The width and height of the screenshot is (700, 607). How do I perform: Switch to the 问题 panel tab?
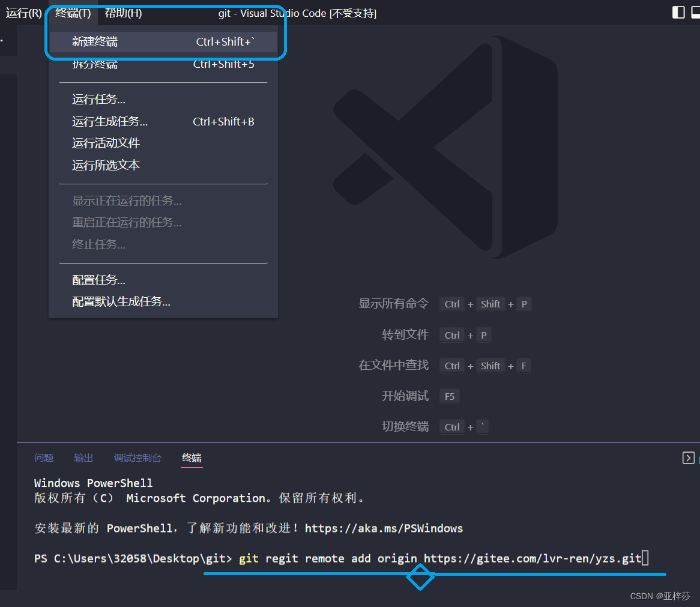[x=44, y=458]
